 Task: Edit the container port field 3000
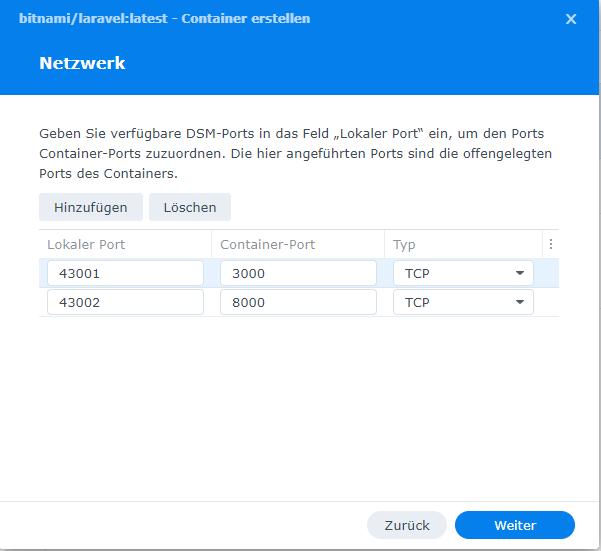point(298,273)
